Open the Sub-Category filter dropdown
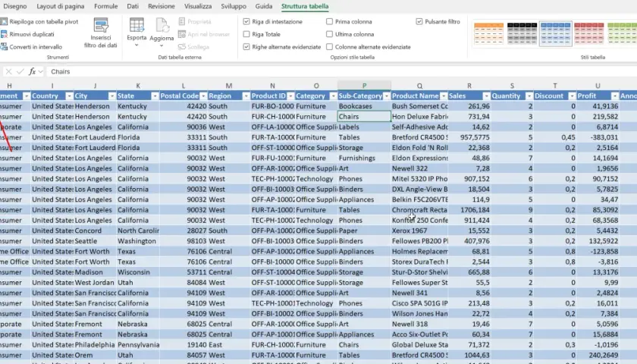This screenshot has width=637, height=364. (x=386, y=96)
